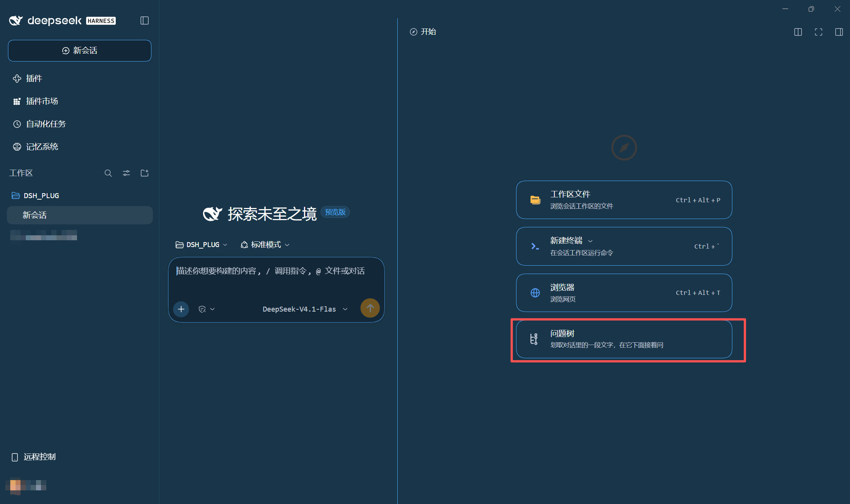Image resolution: width=850 pixels, height=504 pixels.
Task: Open the shield permission dropdown
Action: (207, 309)
